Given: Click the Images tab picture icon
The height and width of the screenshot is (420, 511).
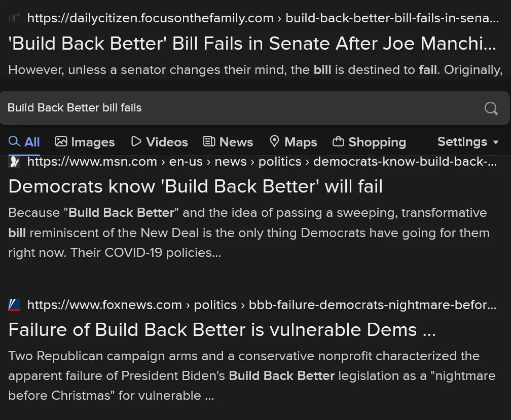Looking at the screenshot, I should coord(61,142).
